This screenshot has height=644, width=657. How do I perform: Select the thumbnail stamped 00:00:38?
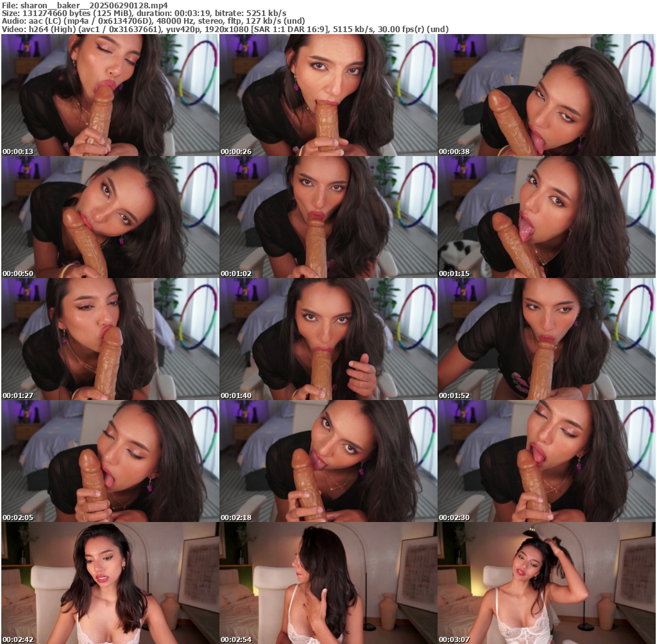point(547,95)
